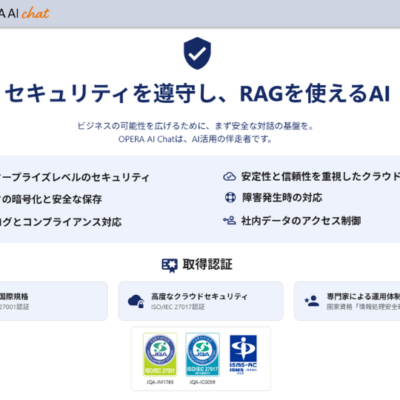
Task: Click the lifebuoy icon beside 障害発生時の対応
Action: [230, 198]
